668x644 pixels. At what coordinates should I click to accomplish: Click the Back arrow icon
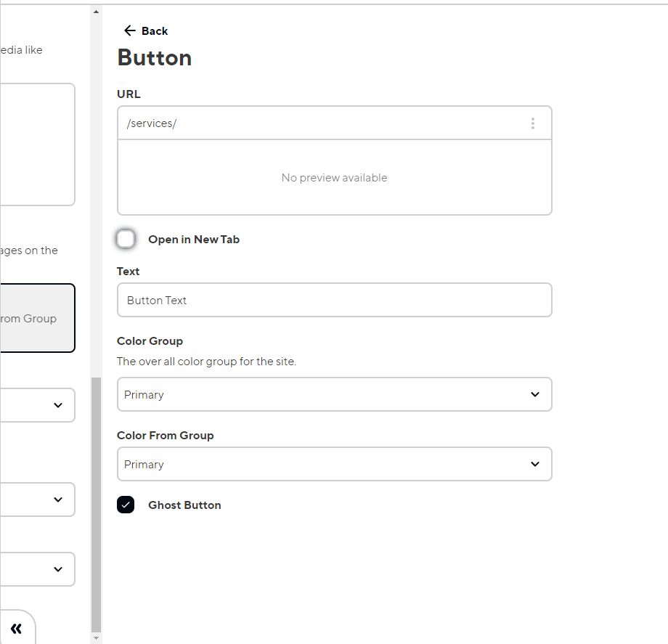[x=129, y=30]
